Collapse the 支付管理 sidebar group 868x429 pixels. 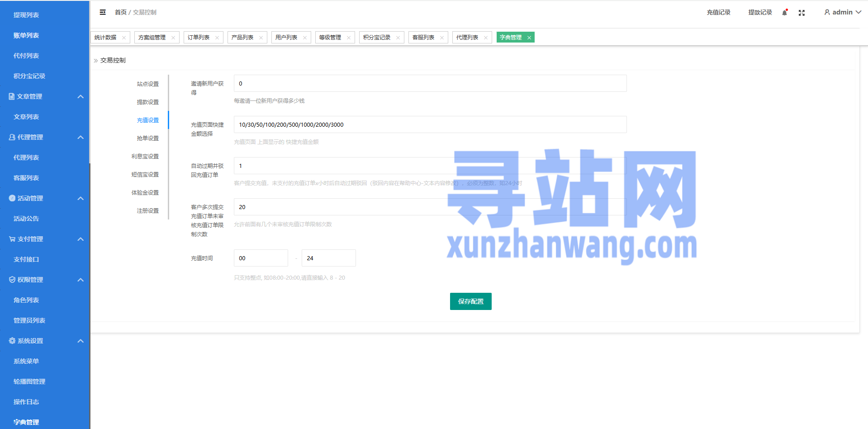[x=81, y=239]
